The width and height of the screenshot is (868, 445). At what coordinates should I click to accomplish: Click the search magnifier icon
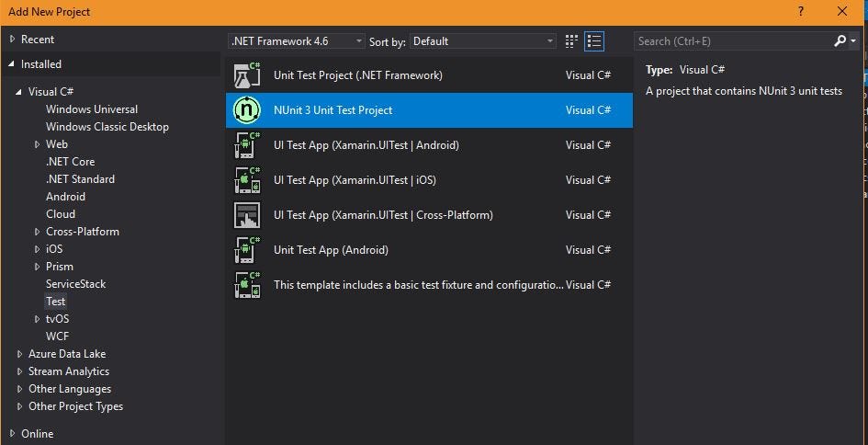click(840, 41)
